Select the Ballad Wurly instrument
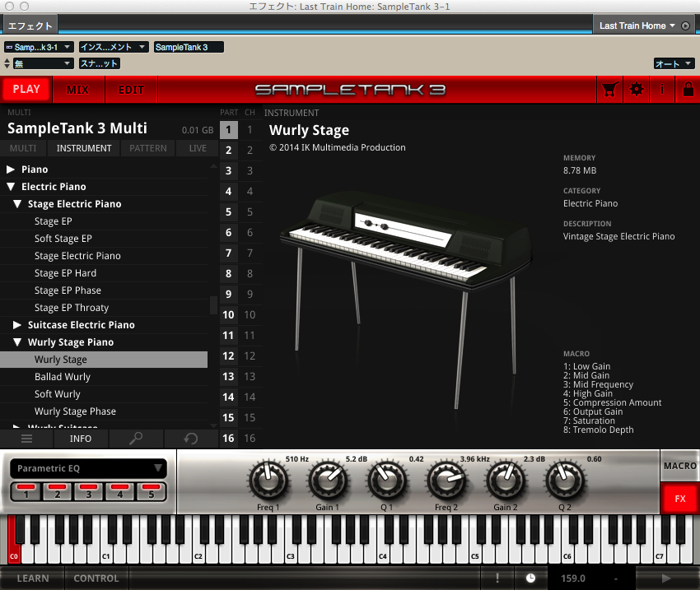The width and height of the screenshot is (700, 590). click(104, 377)
